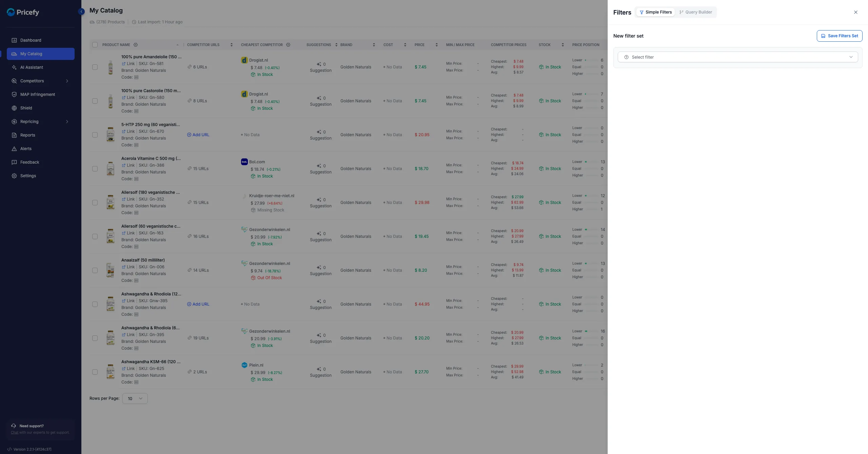Select My Catalog in the sidebar
This screenshot has width=868, height=454.
click(41, 54)
